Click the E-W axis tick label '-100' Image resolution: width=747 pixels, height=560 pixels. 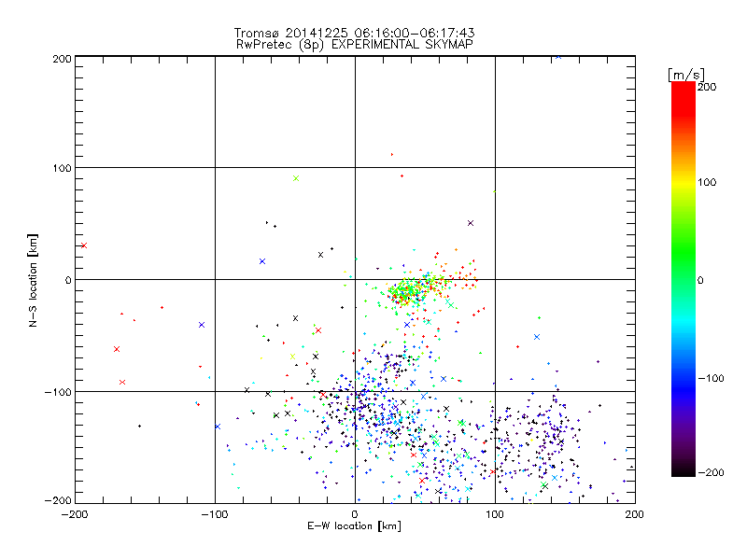coord(215,514)
